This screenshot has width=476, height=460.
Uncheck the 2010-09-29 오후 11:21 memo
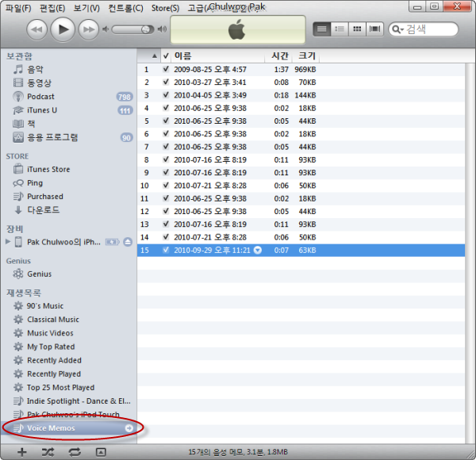[166, 250]
